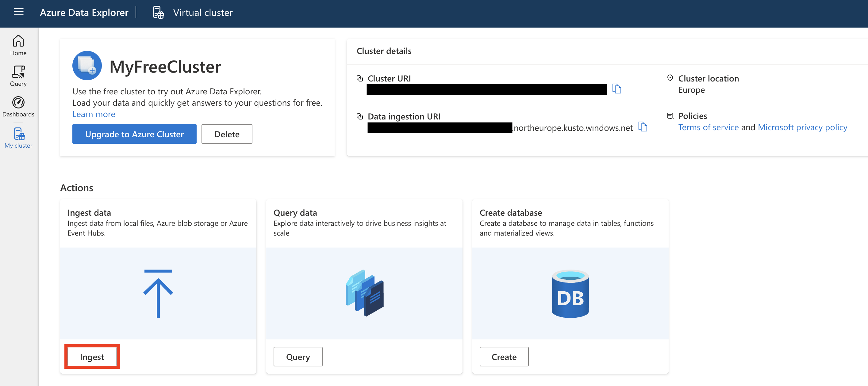Click the link icon beside Data ingestion URI
This screenshot has height=386, width=868.
click(359, 116)
